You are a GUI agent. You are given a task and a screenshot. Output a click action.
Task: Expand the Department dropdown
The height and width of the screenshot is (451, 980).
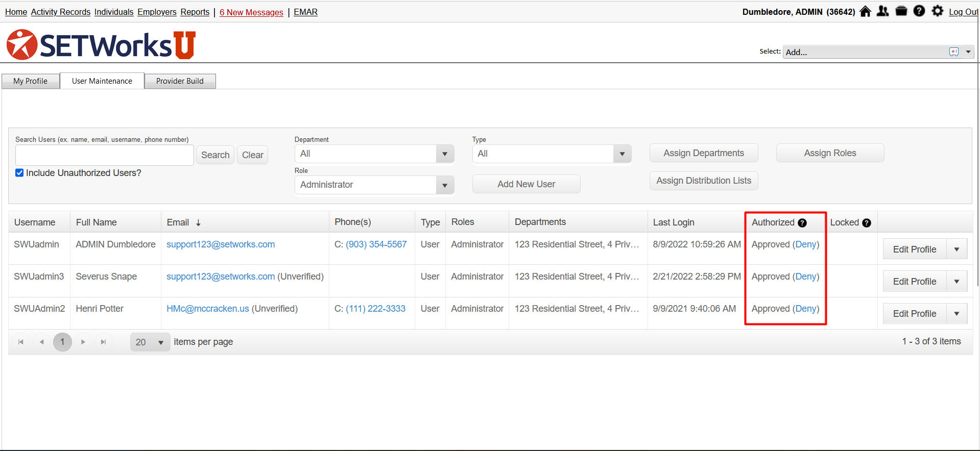[x=445, y=154]
